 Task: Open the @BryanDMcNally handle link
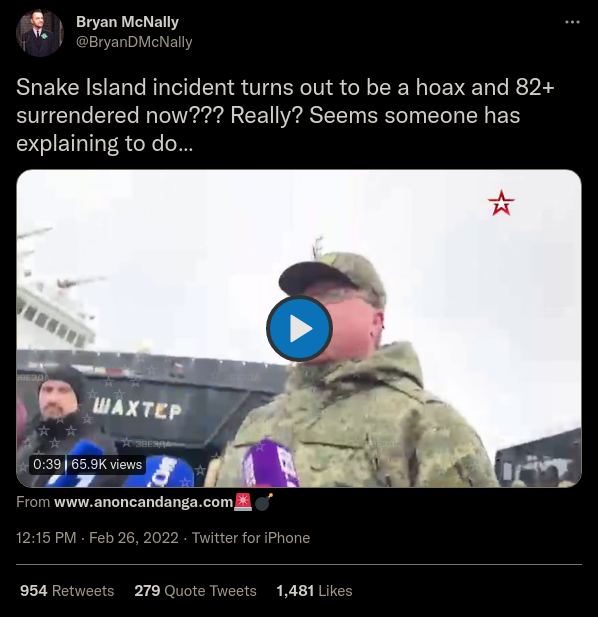[x=134, y=42]
